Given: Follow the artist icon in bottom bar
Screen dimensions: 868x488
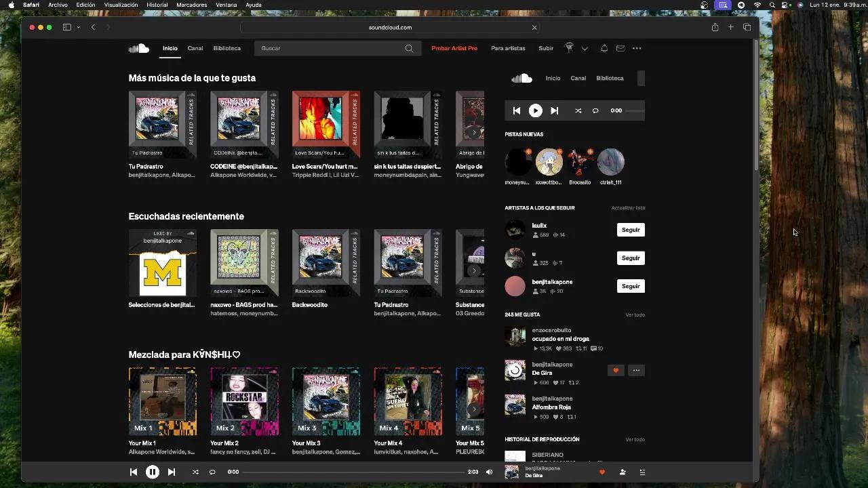Looking at the screenshot, I should point(623,472).
